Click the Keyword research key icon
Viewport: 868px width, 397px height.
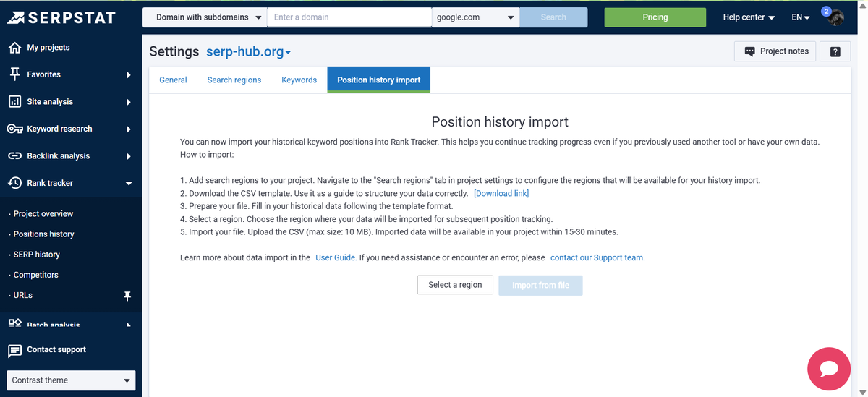(14, 129)
